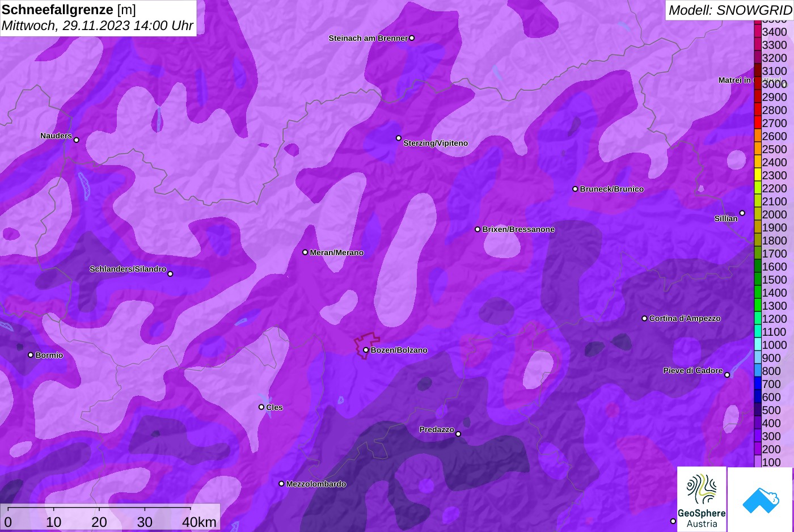Screen dimensions: 794x532
Task: Click the '40km' scale bar label
Action: point(199,522)
